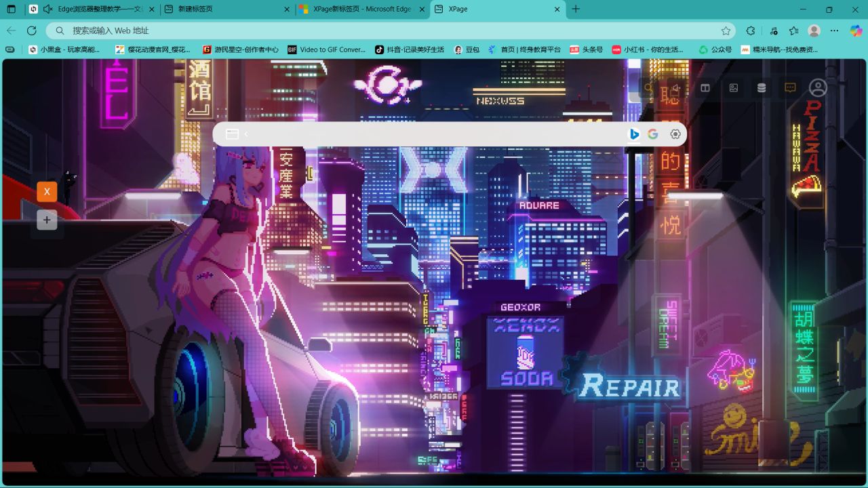This screenshot has height=488, width=868.
Task: Open the search box bookmark panel icon
Action: tap(232, 134)
